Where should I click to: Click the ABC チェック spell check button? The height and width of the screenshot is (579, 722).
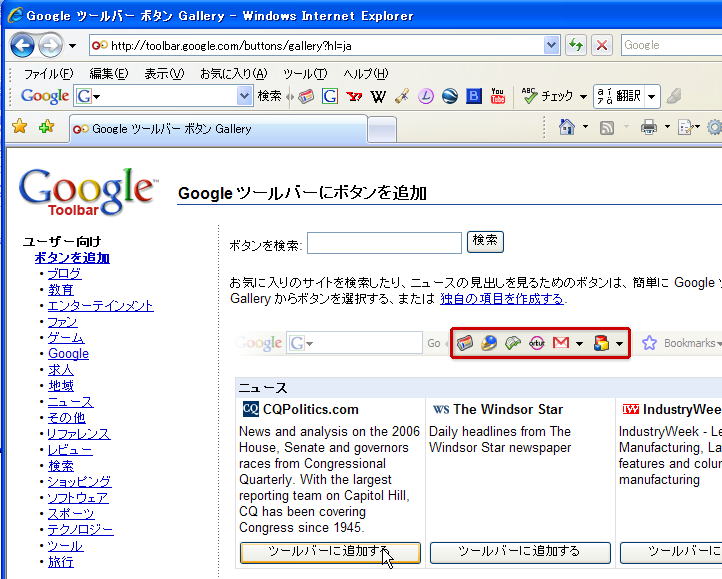pos(548,96)
